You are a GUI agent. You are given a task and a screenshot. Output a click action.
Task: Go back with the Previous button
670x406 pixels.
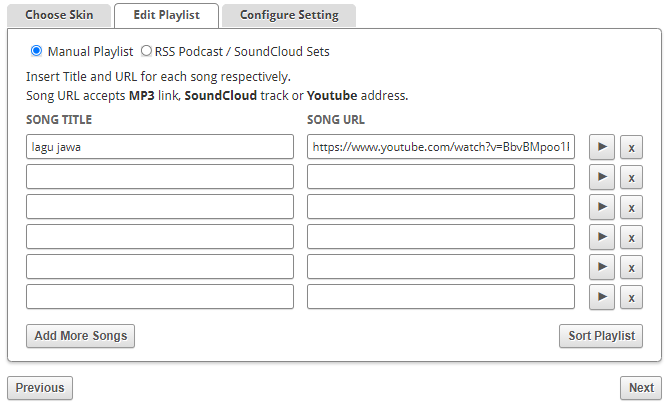point(40,388)
